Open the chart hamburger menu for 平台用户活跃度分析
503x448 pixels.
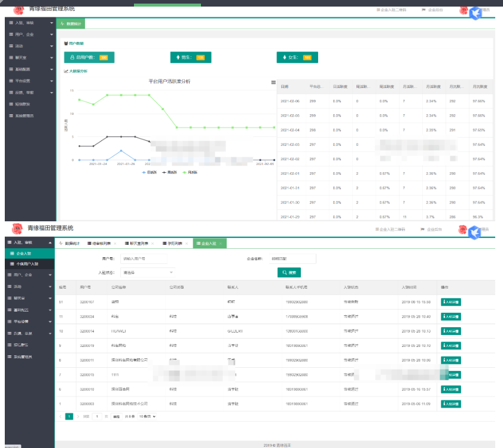tap(273, 83)
